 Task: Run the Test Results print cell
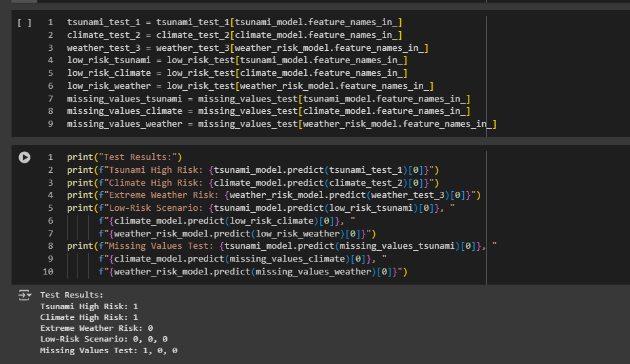pos(24,157)
